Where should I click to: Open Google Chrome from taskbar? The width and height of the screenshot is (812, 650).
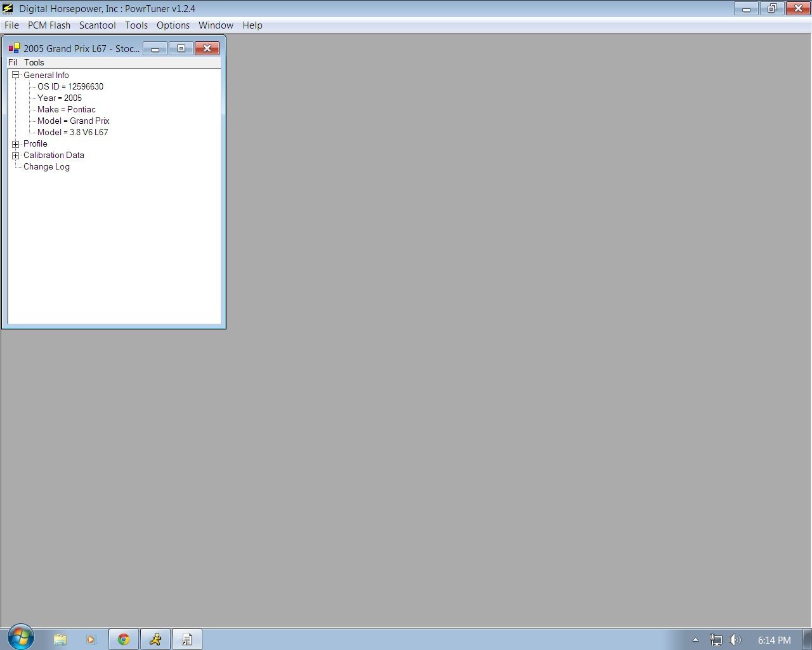pos(124,640)
